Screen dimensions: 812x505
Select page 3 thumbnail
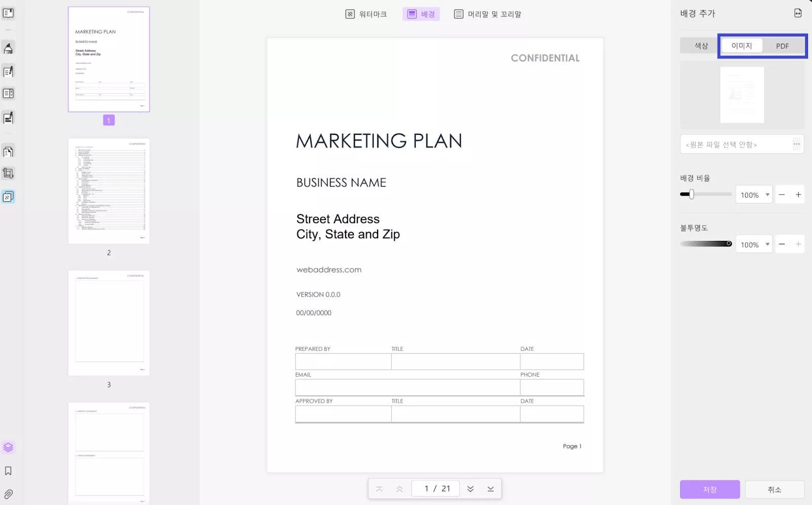pos(109,323)
